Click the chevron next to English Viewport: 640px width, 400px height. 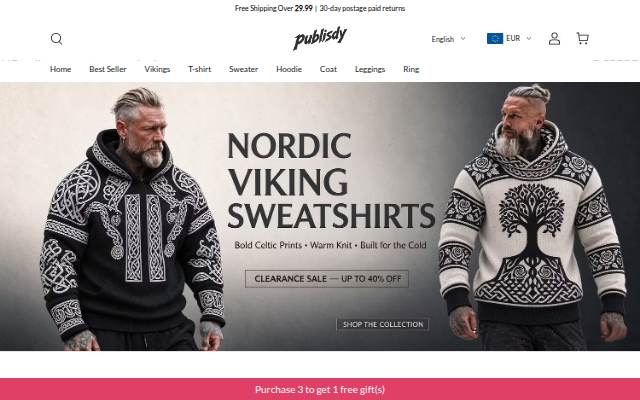tap(463, 39)
